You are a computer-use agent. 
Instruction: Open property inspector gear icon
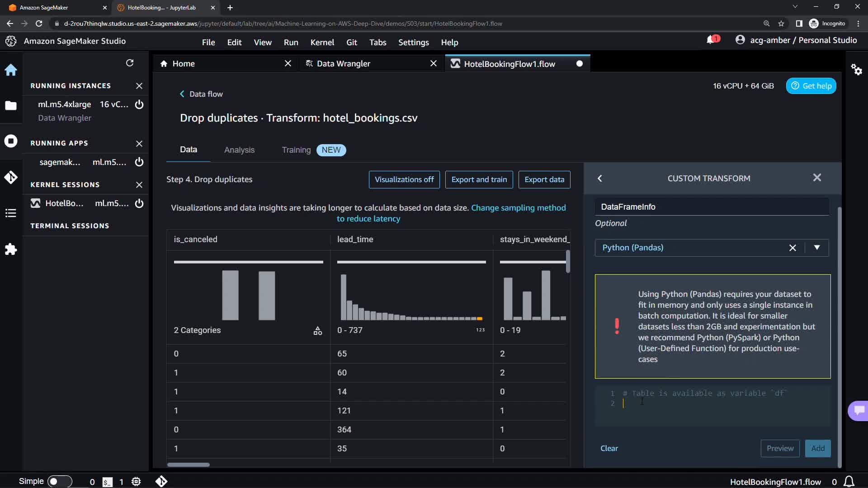pos(856,70)
